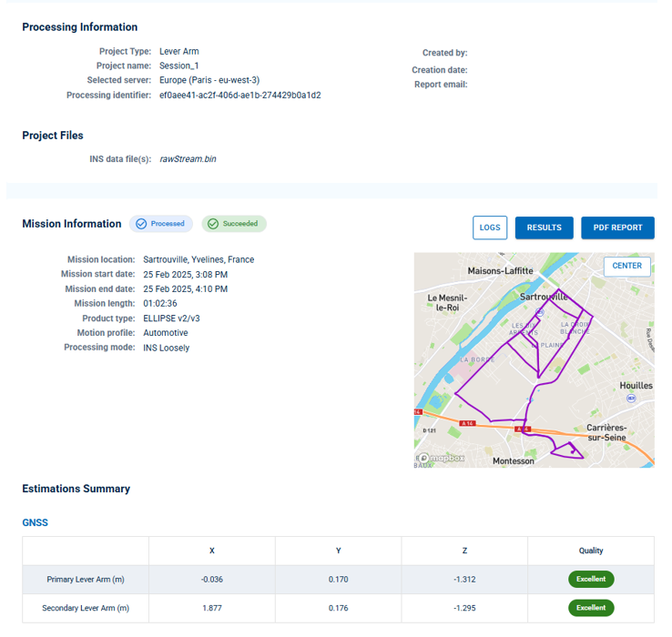The height and width of the screenshot is (637, 672).
Task: Download the PDF REPORT
Action: pos(617,227)
